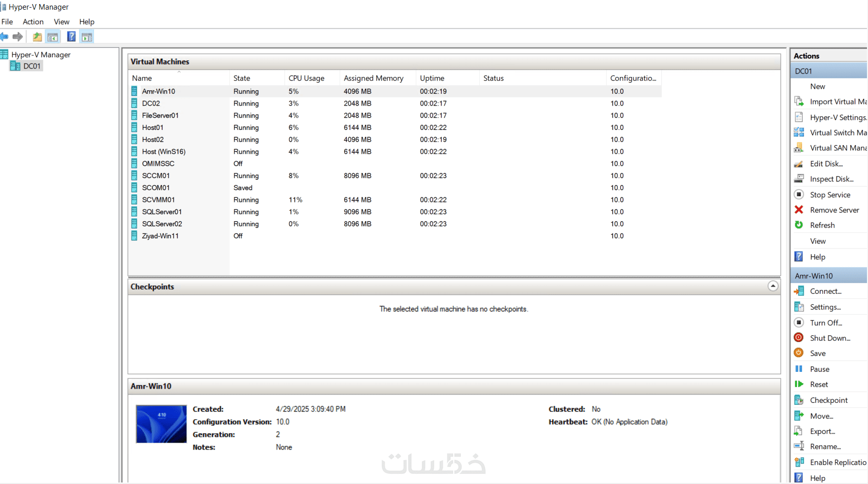Click the red X Remove Server icon

(x=799, y=210)
